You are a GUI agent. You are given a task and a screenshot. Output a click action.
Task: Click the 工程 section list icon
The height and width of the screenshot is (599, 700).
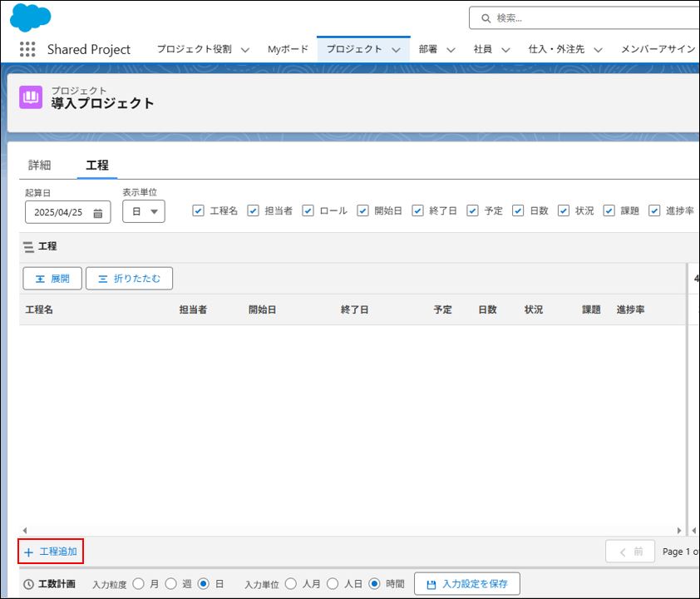(28, 247)
